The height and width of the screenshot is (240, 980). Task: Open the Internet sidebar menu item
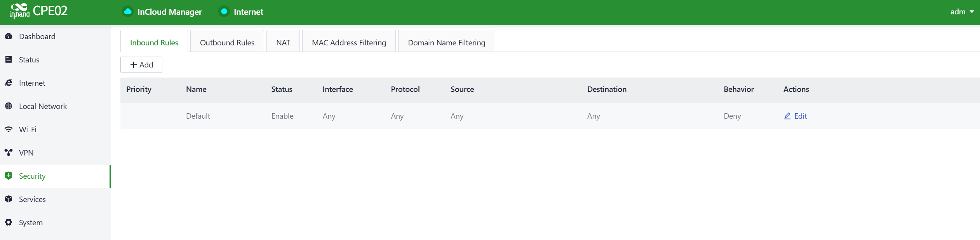click(32, 83)
